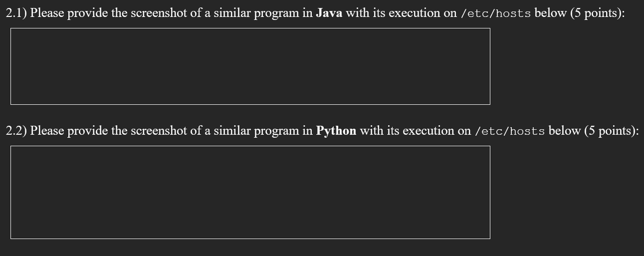
Task: Click the question number 2.1)
Action: (16, 13)
